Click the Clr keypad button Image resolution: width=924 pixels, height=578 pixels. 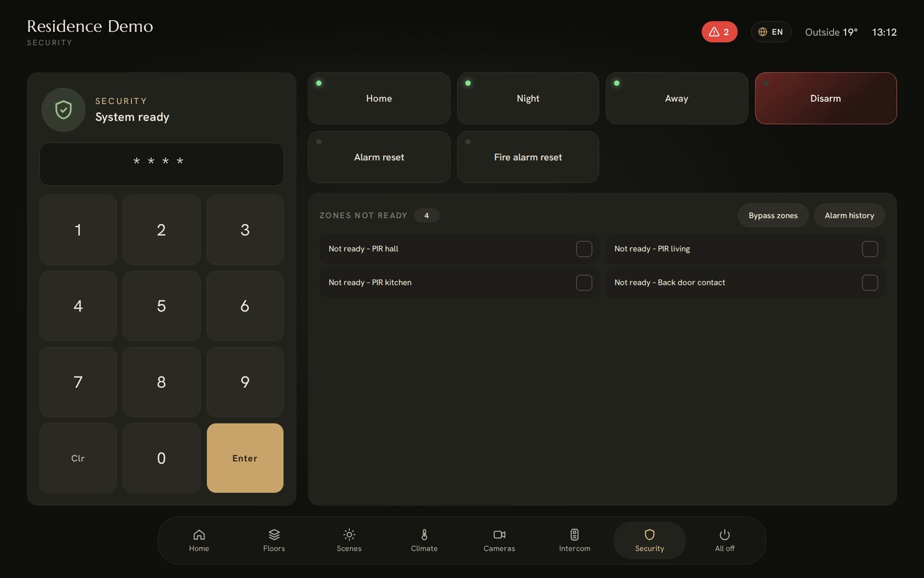[x=78, y=458]
